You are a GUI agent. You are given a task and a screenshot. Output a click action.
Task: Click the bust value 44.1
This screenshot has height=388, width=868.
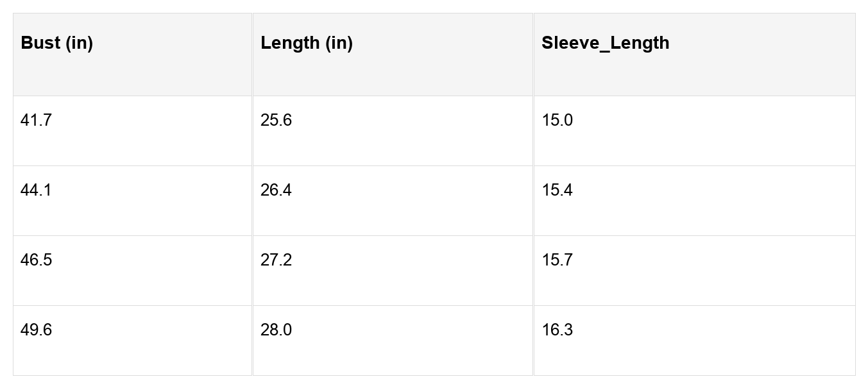coord(36,190)
